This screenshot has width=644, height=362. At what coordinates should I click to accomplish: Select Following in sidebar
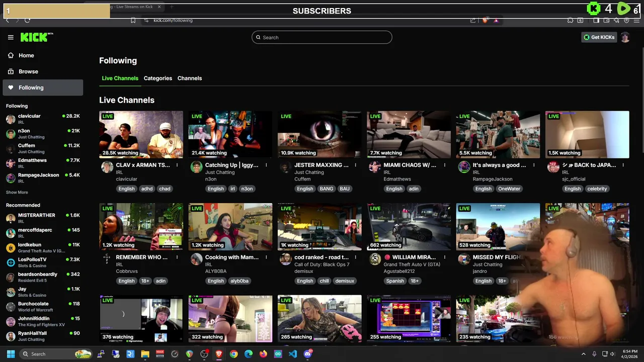coord(43,87)
